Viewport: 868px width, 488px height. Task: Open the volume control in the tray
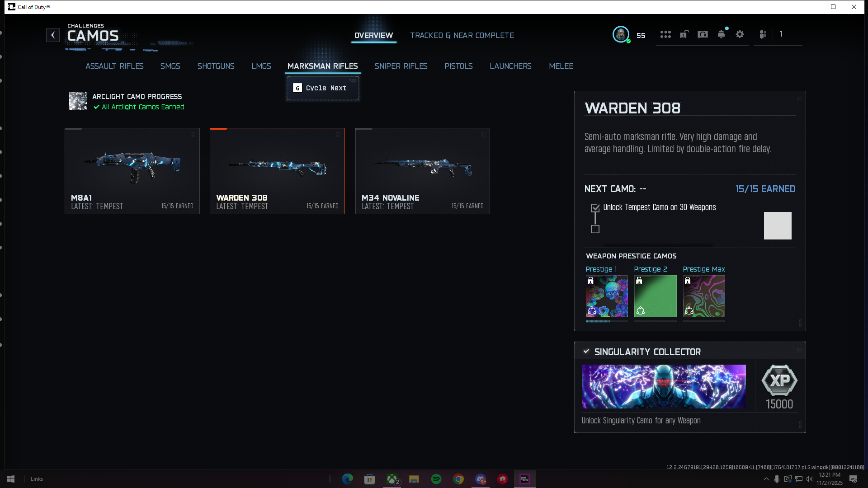809,479
